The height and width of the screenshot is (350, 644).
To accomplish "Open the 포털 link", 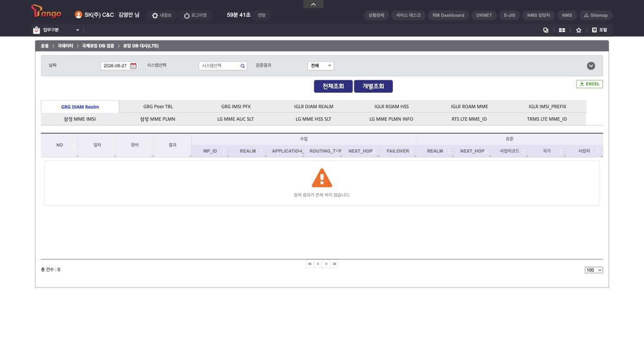I will click(x=600, y=30).
